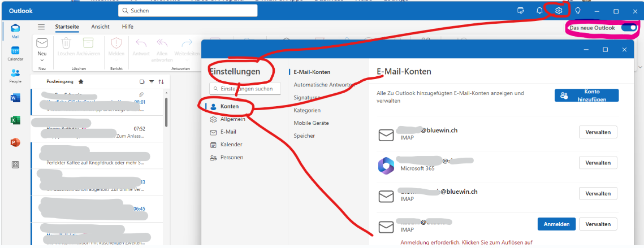Launch Excel from the app sidebar
Image resolution: width=644 pixels, height=248 pixels.
(x=15, y=120)
